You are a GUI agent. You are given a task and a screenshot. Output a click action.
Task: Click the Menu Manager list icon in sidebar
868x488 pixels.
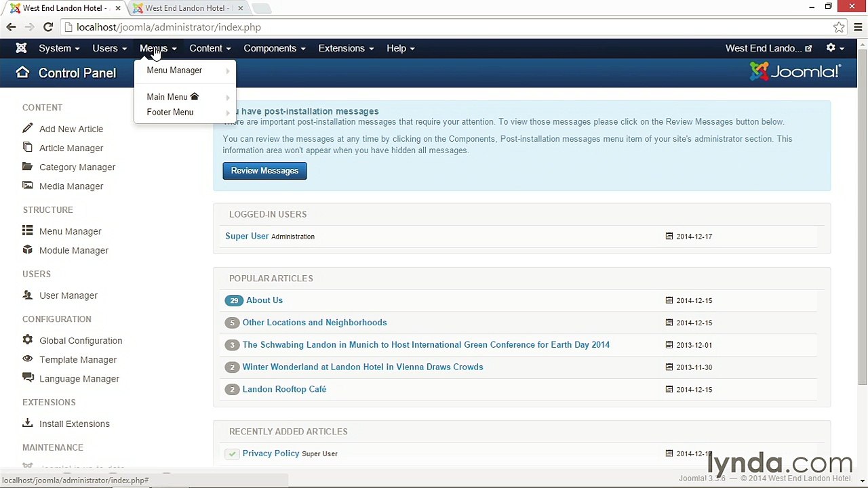(27, 230)
